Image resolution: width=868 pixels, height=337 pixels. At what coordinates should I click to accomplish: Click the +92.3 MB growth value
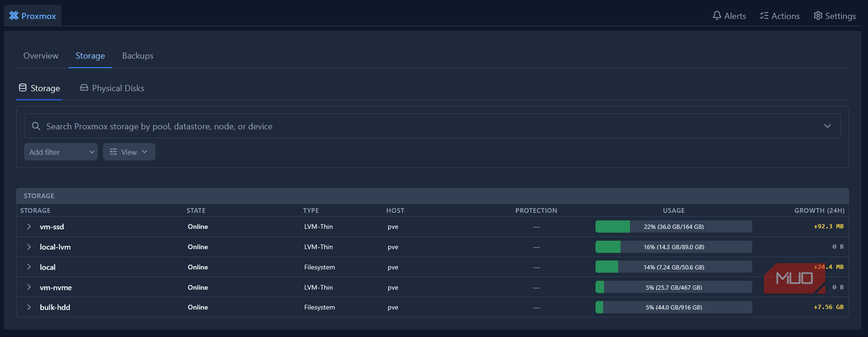click(x=828, y=226)
